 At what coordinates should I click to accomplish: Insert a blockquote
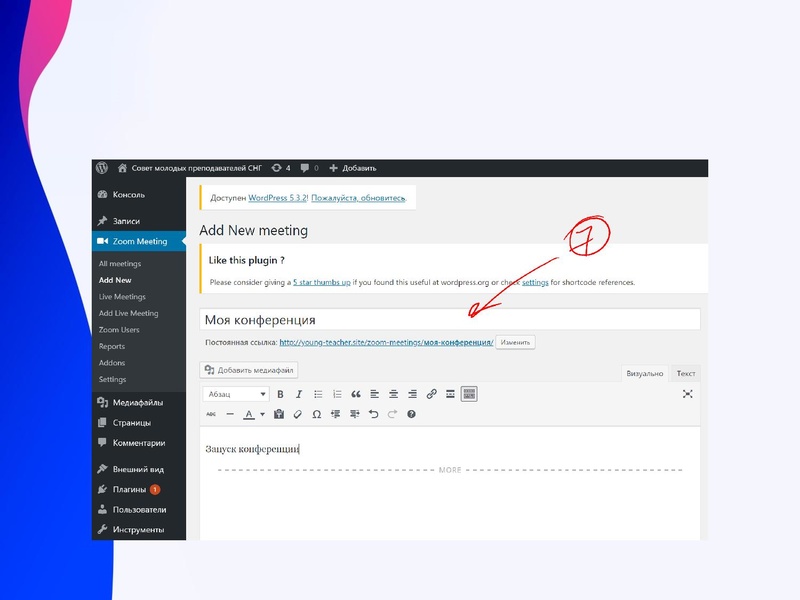(x=355, y=394)
